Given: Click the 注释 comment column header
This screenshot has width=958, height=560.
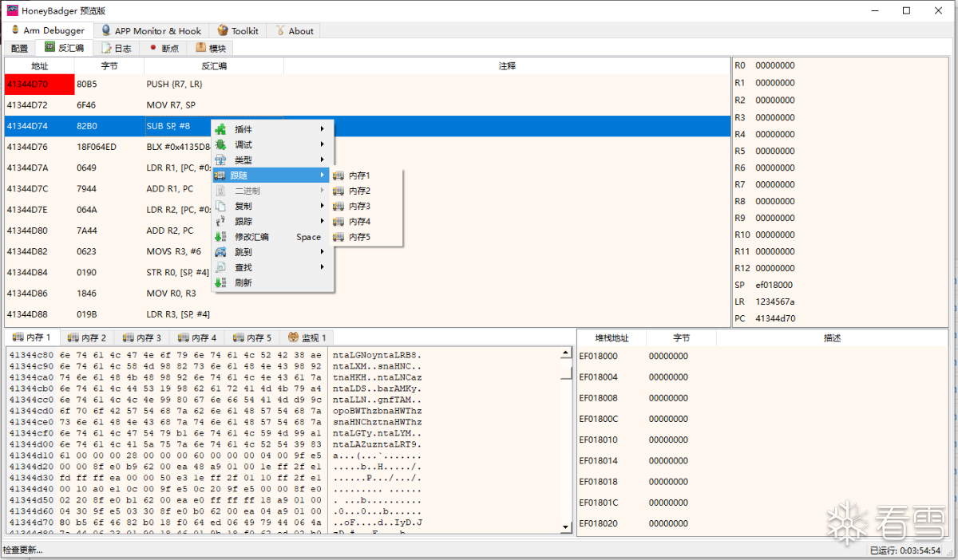Looking at the screenshot, I should pyautogui.click(x=507, y=66).
